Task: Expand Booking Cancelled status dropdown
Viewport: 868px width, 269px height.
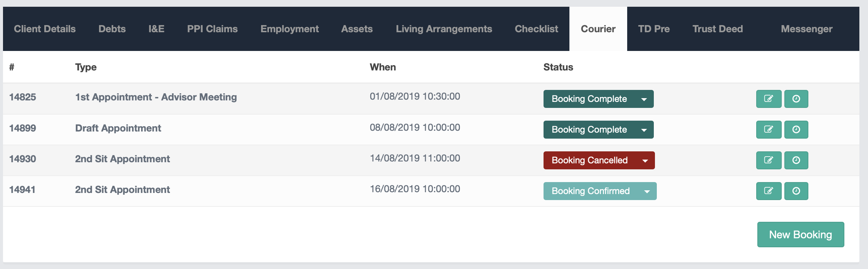Action: click(599, 160)
